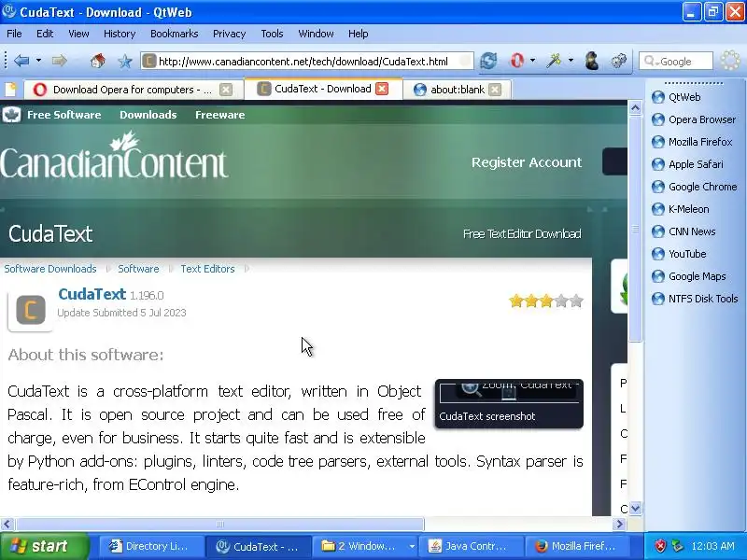
Task: Click the new tab page icon
Action: 10,89
